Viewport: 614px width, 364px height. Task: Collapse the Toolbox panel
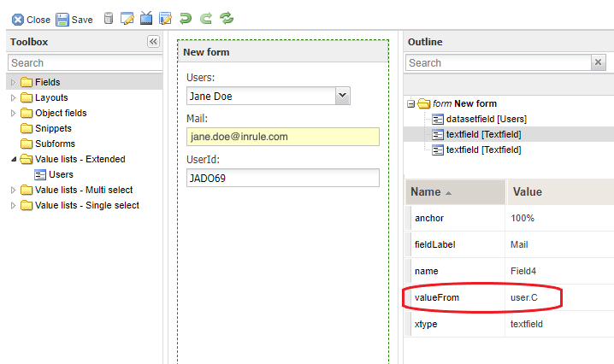pos(153,42)
